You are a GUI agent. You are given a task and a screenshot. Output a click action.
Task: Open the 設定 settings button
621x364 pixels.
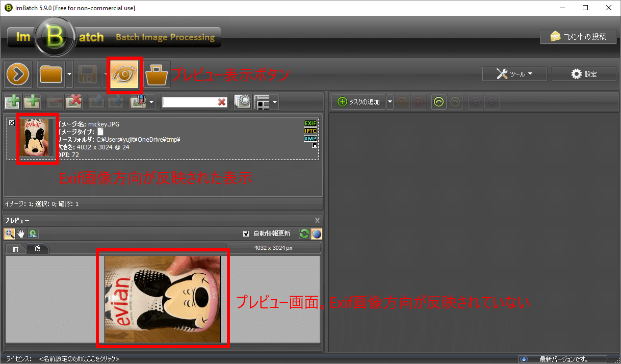pos(584,74)
